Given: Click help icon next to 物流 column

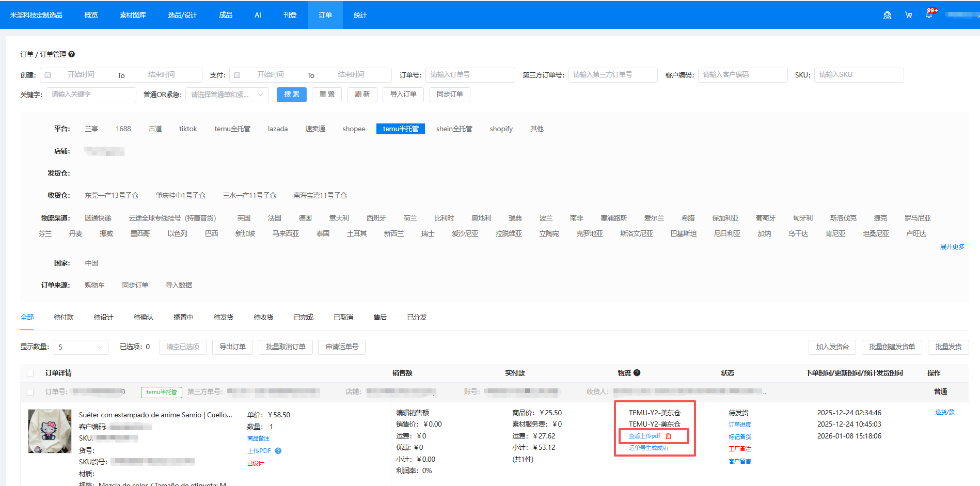Looking at the screenshot, I should (x=637, y=373).
